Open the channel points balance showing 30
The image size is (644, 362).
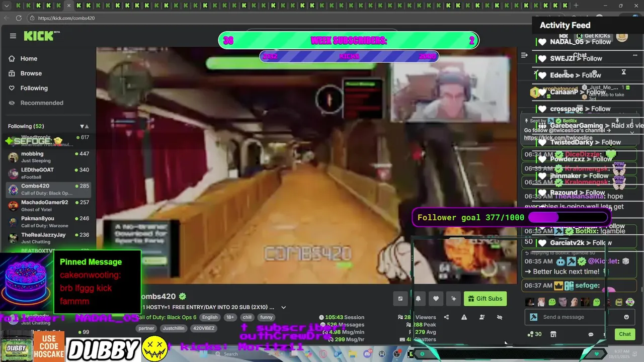(x=534, y=334)
